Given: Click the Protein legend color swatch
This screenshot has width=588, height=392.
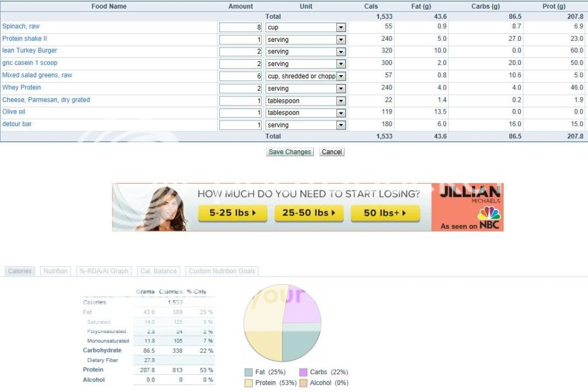Looking at the screenshot, I should (x=248, y=383).
